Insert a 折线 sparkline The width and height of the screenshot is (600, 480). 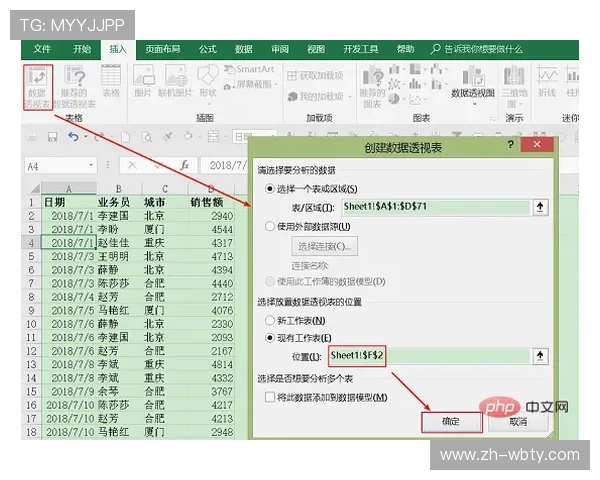pos(547,81)
